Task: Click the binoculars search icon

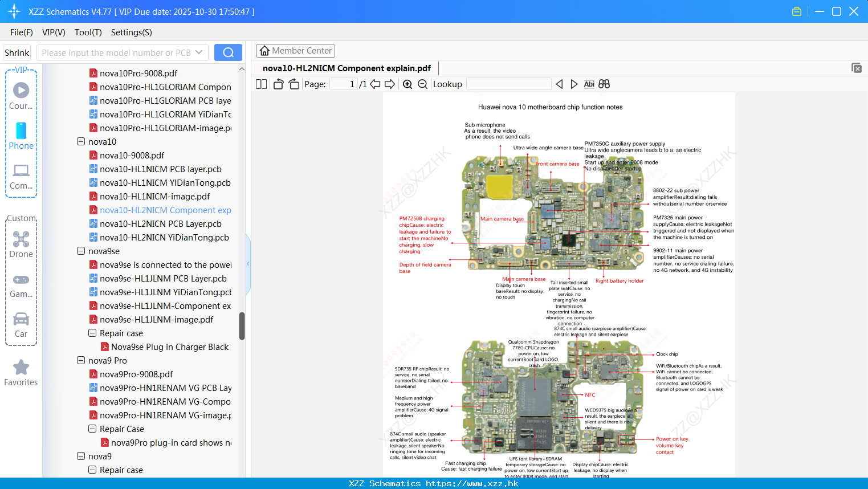Action: [x=604, y=84]
